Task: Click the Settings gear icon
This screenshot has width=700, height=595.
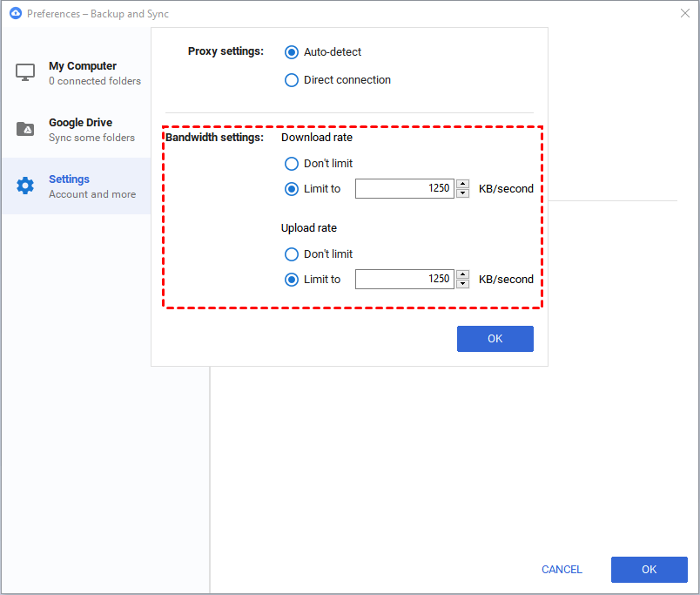Action: 25,186
